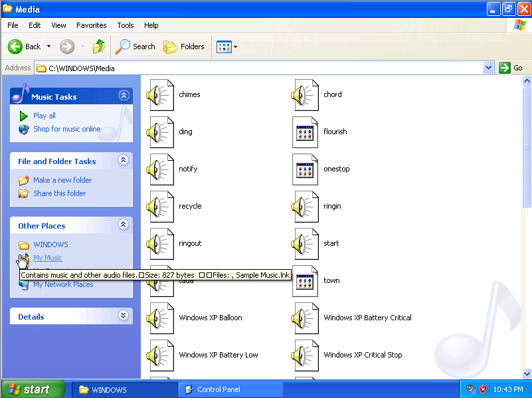
Task: Click the taskbar clock showing 10:43 PM
Action: coord(508,389)
